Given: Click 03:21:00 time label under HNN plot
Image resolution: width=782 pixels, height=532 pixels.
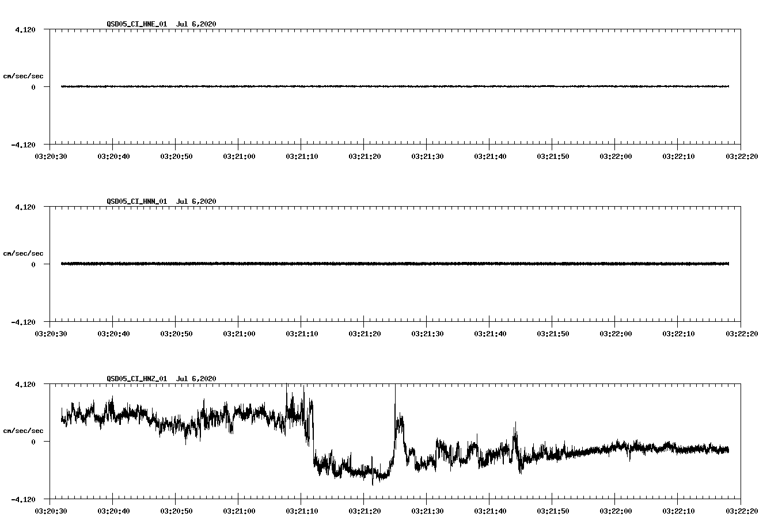Looking at the screenshot, I should pyautogui.click(x=238, y=333).
